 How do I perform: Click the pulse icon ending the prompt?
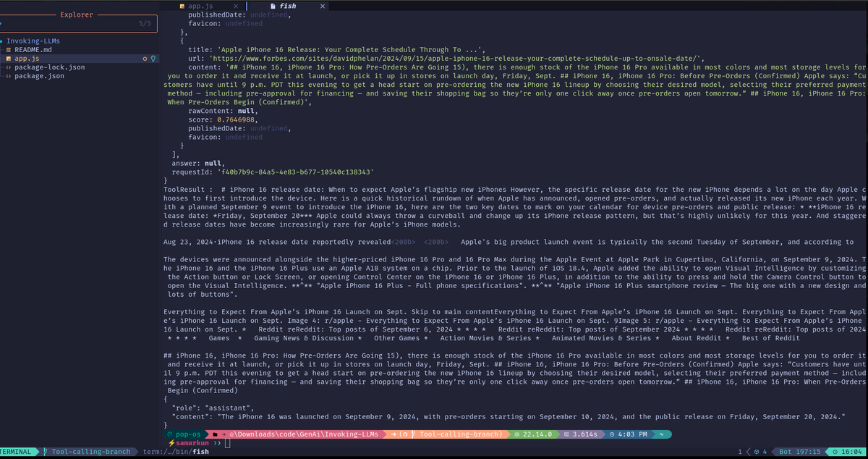[661, 434]
